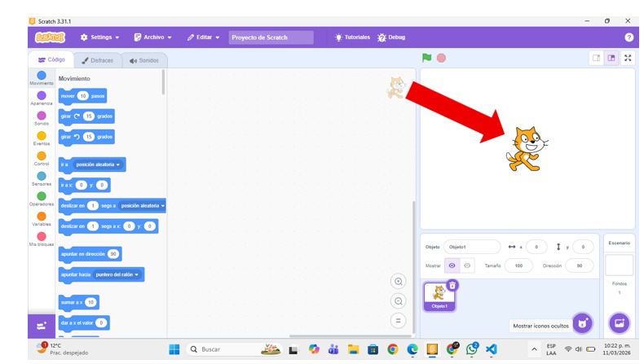
Task: Open Tutoriales from the menu bar
Action: pyautogui.click(x=352, y=37)
